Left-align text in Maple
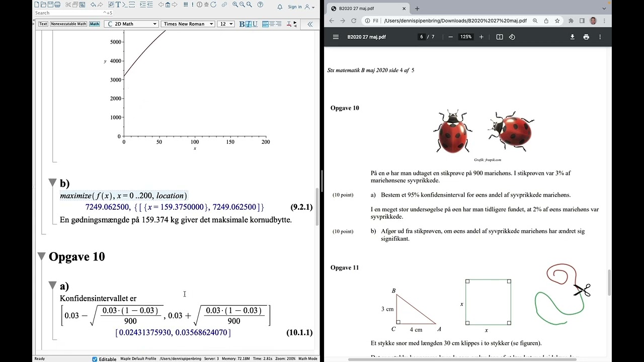The width and height of the screenshot is (644, 362). [265, 24]
